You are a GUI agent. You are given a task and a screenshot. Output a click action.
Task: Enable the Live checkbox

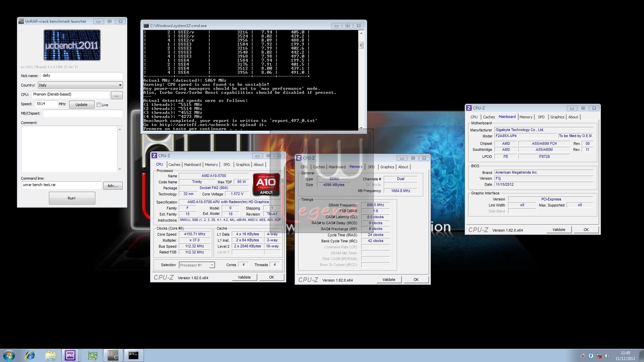pos(99,105)
